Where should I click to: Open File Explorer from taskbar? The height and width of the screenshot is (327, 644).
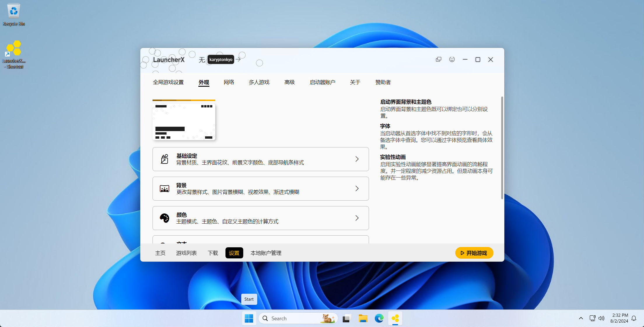coord(363,318)
